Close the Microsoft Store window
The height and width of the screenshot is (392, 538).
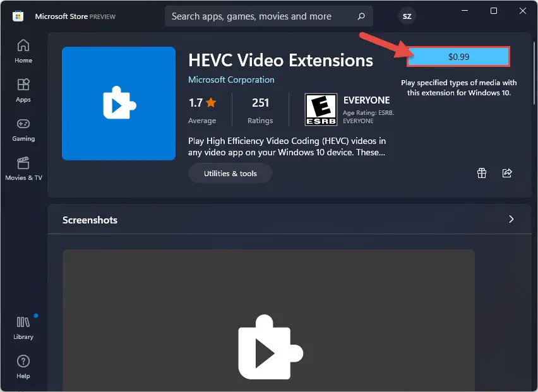click(x=523, y=11)
